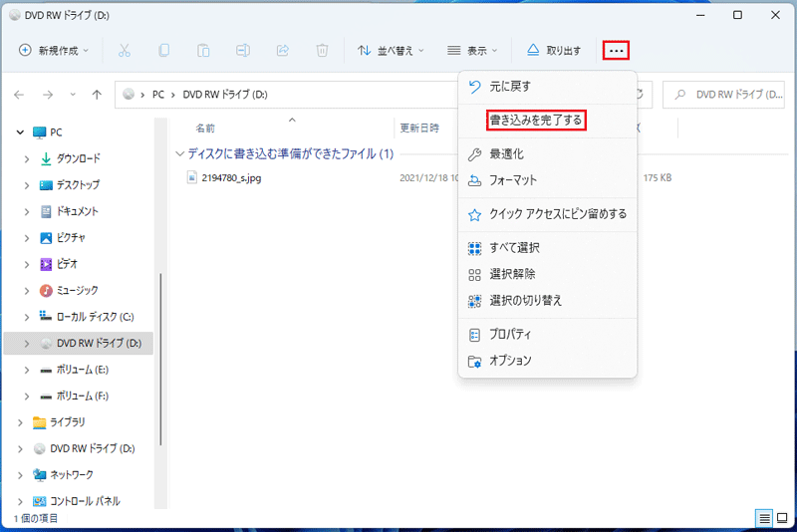Select フォーマット menu item
Viewport: 797px width, 532px height.
547,180
